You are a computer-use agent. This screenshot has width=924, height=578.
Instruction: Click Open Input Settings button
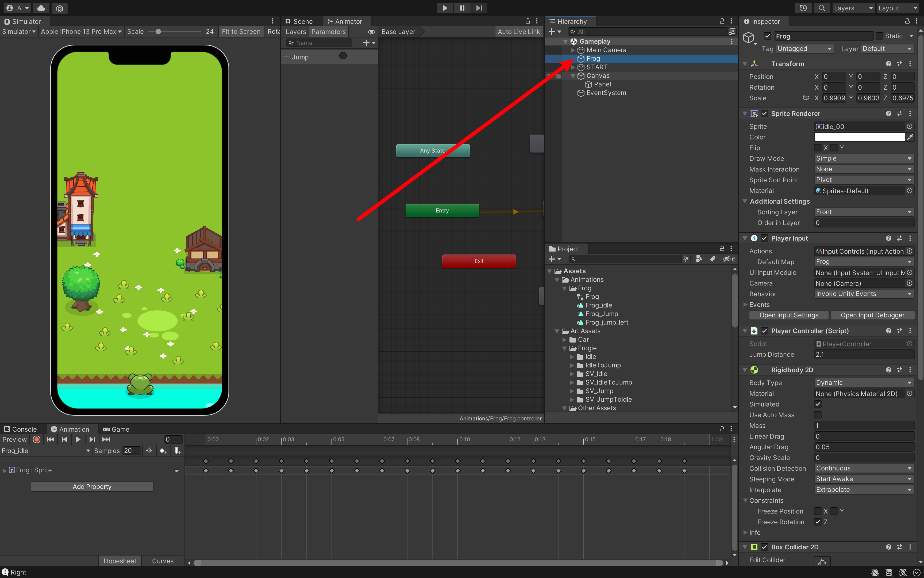pos(788,315)
